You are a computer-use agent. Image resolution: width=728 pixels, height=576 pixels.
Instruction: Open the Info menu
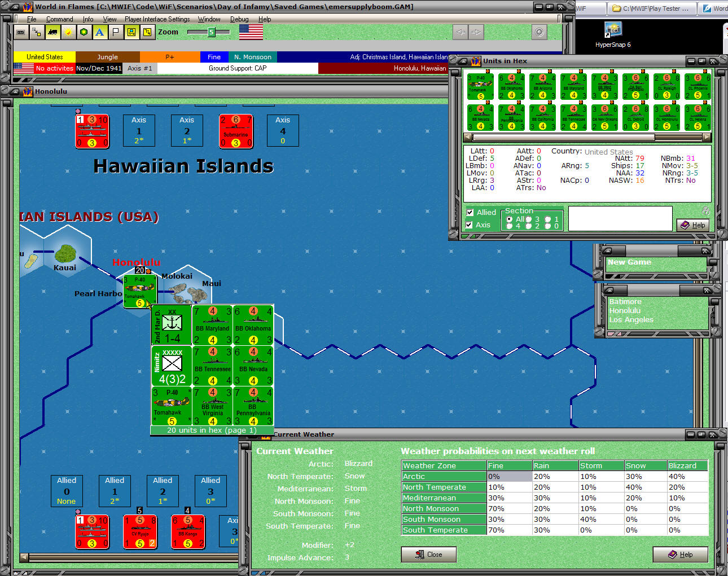[x=88, y=19]
